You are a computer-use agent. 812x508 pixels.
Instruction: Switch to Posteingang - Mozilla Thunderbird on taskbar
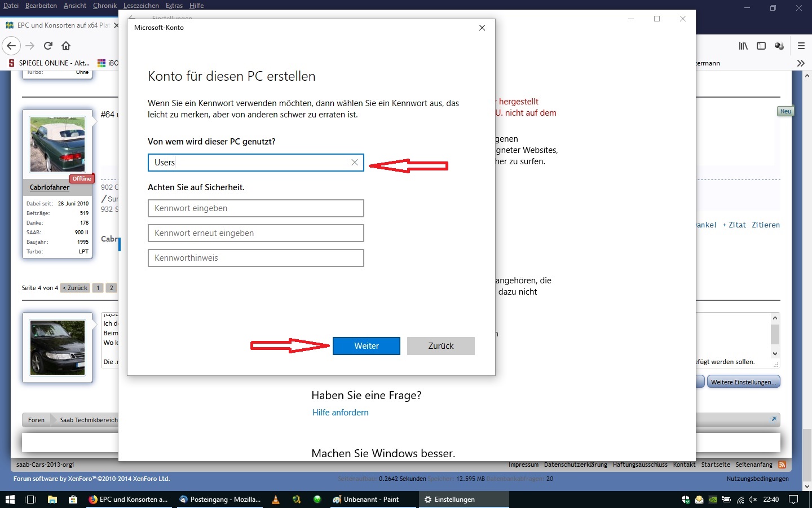coord(219,500)
